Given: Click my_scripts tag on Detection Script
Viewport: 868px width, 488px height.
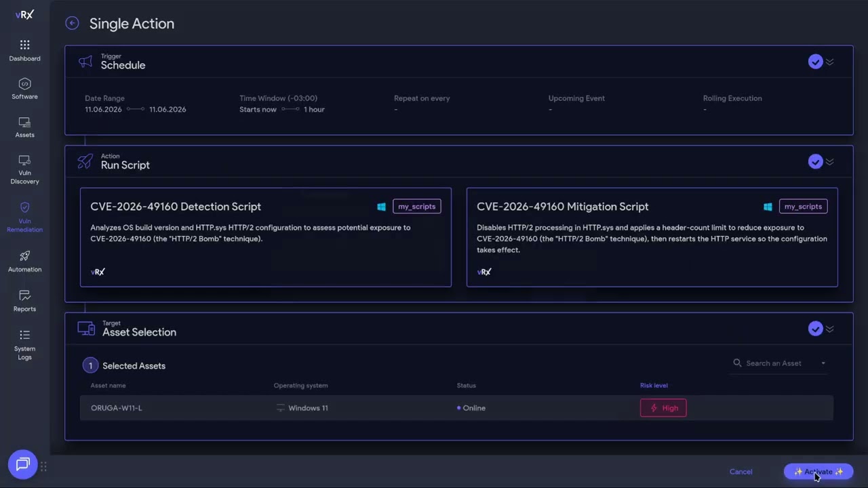Looking at the screenshot, I should 416,207.
